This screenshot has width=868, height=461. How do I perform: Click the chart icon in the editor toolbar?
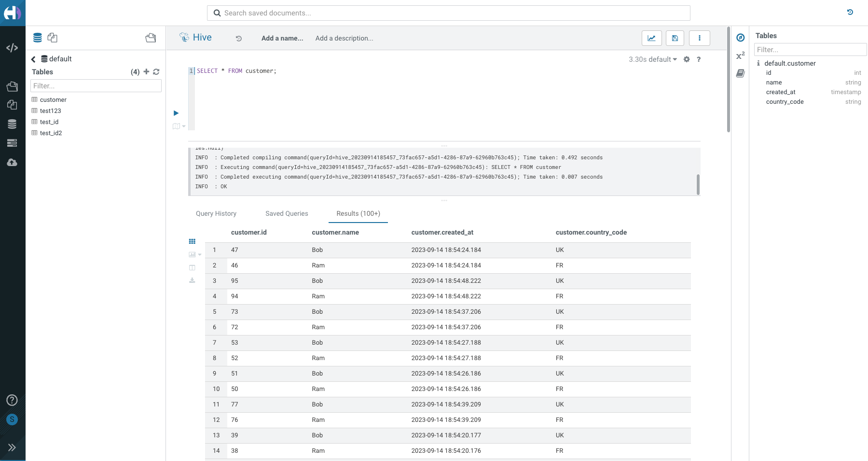(x=651, y=38)
